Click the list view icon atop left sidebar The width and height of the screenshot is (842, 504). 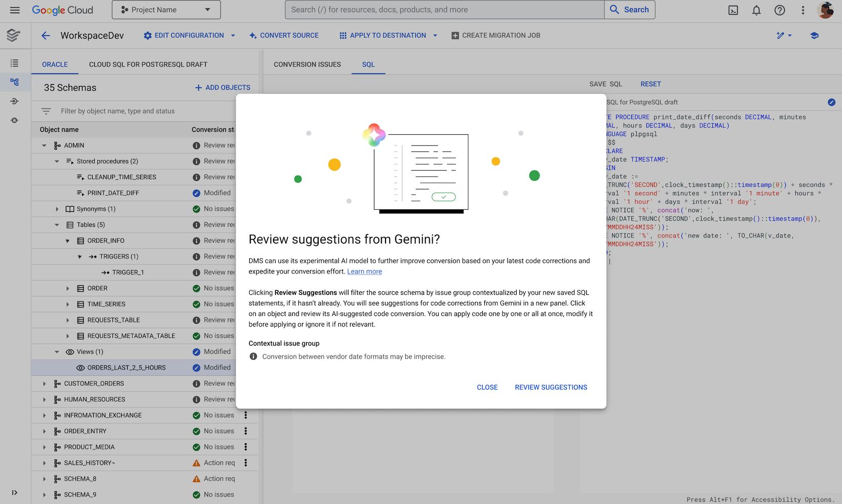click(15, 62)
